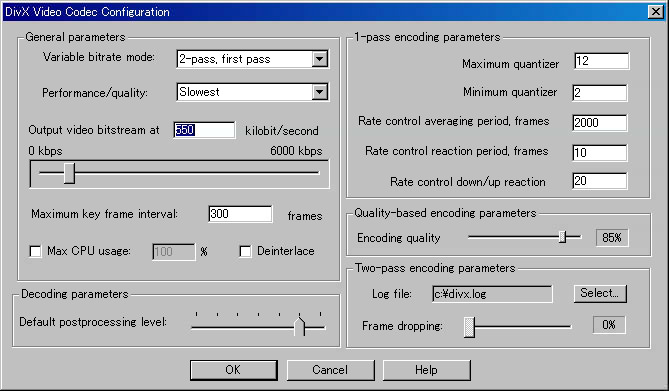Click the bitrate slider thumb

point(70,173)
